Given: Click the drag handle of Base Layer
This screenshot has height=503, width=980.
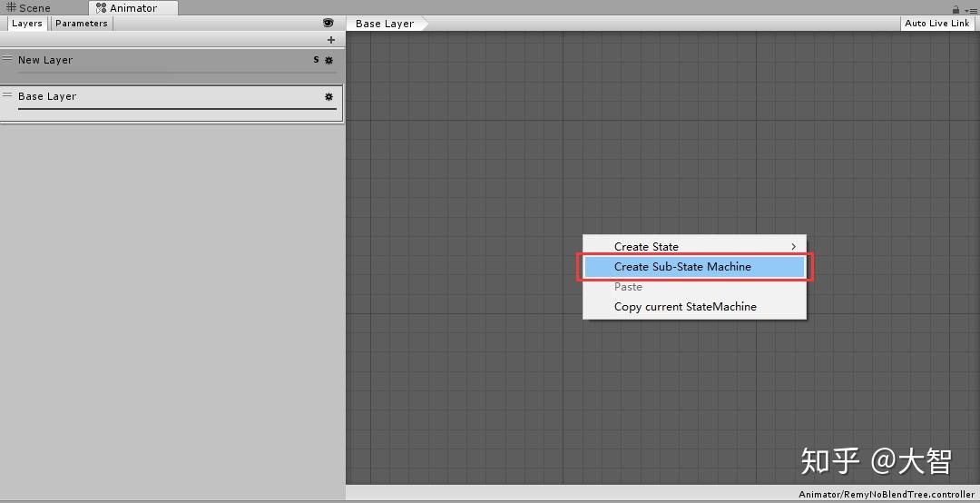Looking at the screenshot, I should [7, 94].
